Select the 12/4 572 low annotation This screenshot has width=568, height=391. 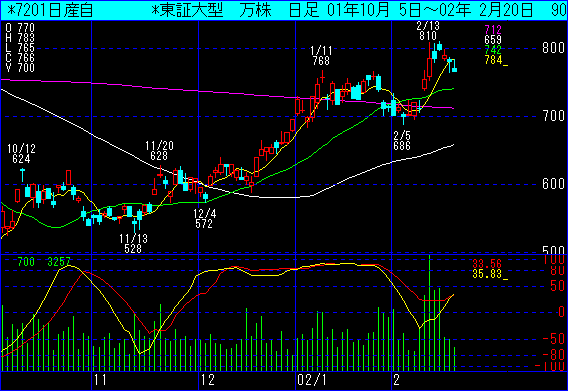(204, 219)
